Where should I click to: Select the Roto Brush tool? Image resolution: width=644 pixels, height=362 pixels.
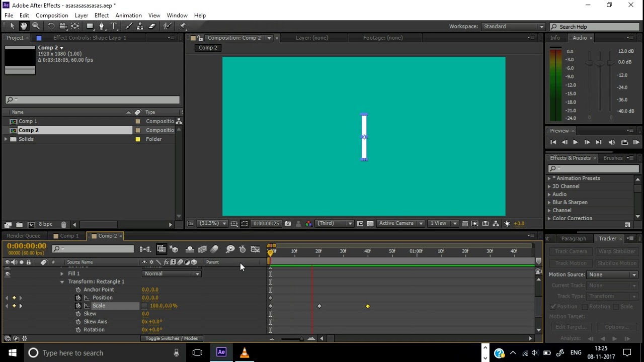[x=168, y=26]
